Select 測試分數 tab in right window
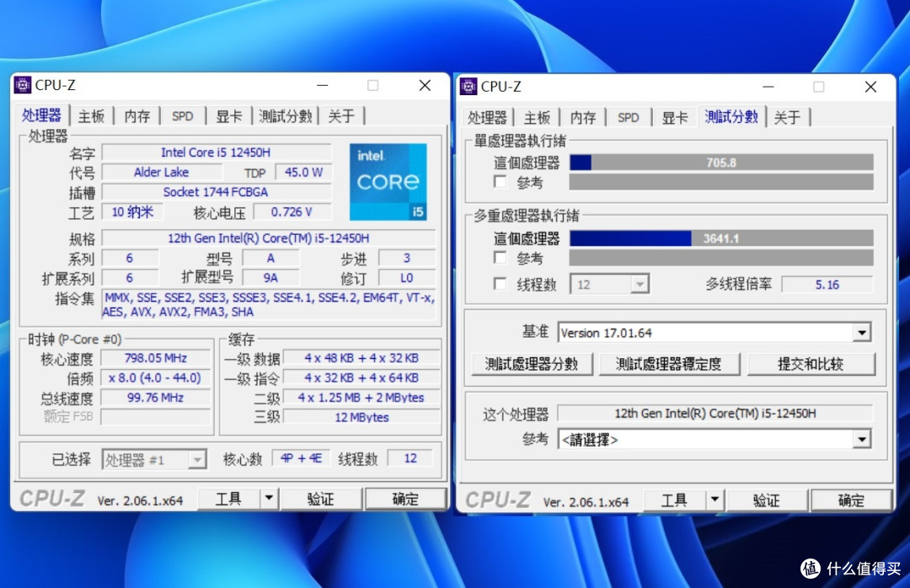This screenshot has height=588, width=910. [731, 116]
